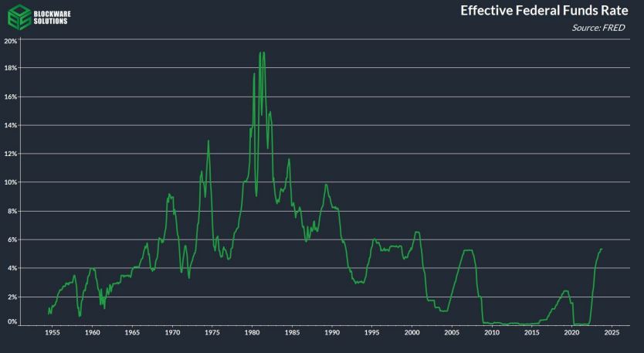Click the Blockware Solutions cube logo icon
Image resolution: width=644 pixels, height=353 pixels.
(19, 16)
